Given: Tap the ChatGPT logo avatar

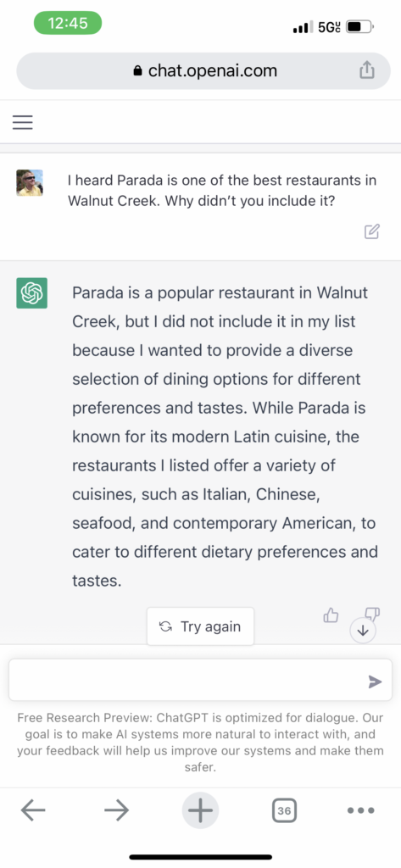Looking at the screenshot, I should pyautogui.click(x=31, y=292).
